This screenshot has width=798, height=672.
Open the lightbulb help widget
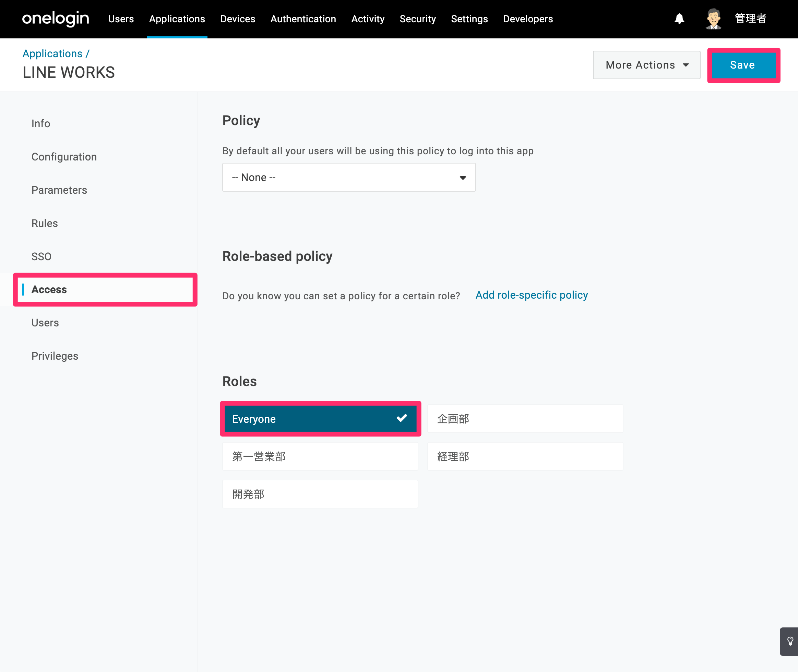[x=790, y=641]
